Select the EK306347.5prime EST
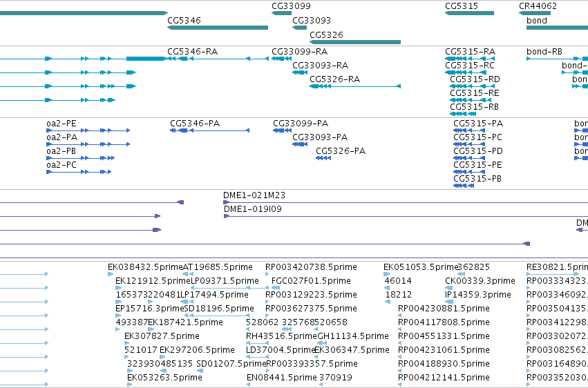Image resolution: width=588 pixels, height=388 pixels. [x=317, y=358]
